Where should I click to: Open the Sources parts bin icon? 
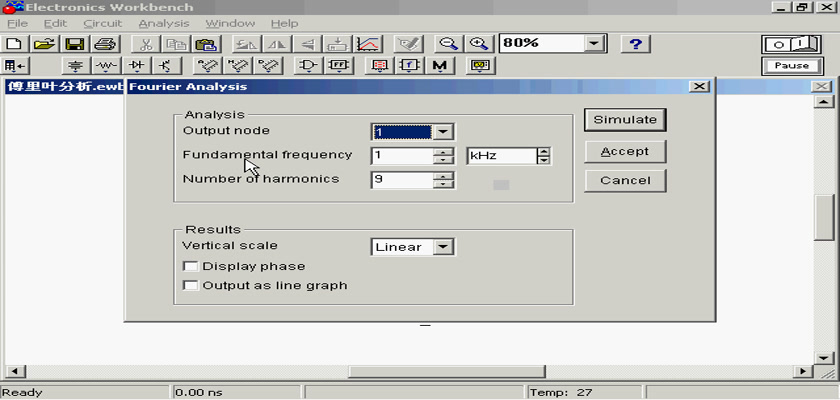click(x=76, y=66)
